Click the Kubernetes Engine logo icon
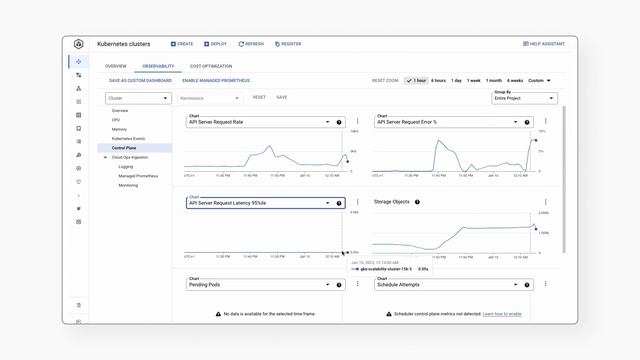Screen dimensions: 640x360 pyautogui.click(x=78, y=44)
